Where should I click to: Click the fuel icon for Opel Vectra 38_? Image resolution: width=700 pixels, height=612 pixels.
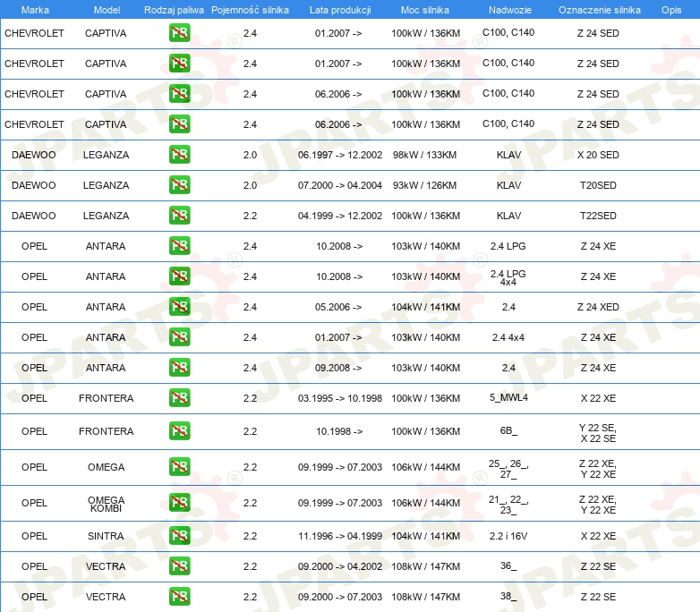click(x=179, y=597)
